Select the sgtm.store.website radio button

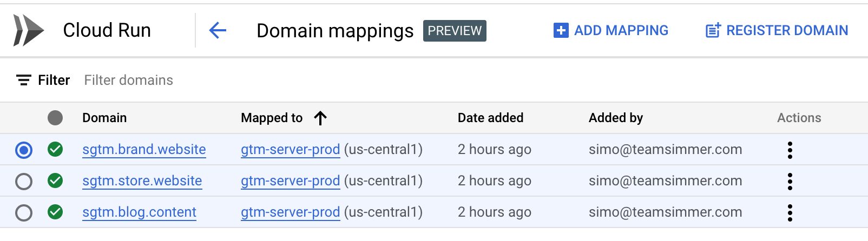click(24, 181)
